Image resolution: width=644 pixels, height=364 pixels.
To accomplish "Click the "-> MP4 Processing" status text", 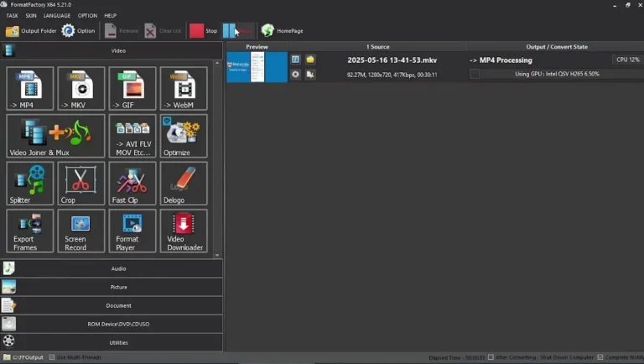I will click(501, 60).
